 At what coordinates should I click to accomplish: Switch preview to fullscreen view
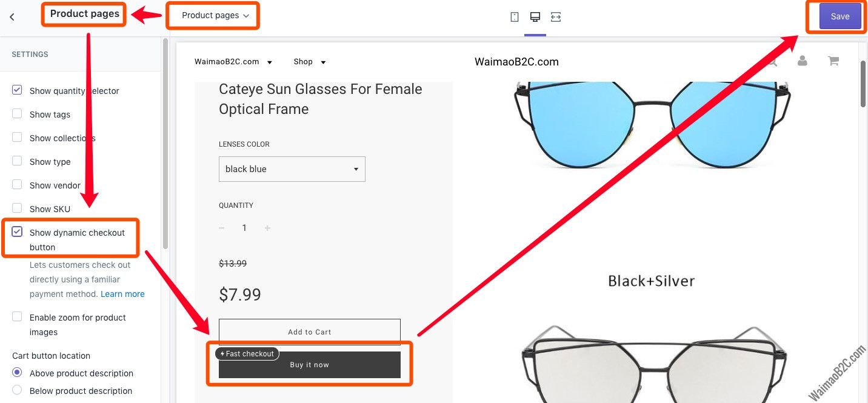pyautogui.click(x=556, y=16)
